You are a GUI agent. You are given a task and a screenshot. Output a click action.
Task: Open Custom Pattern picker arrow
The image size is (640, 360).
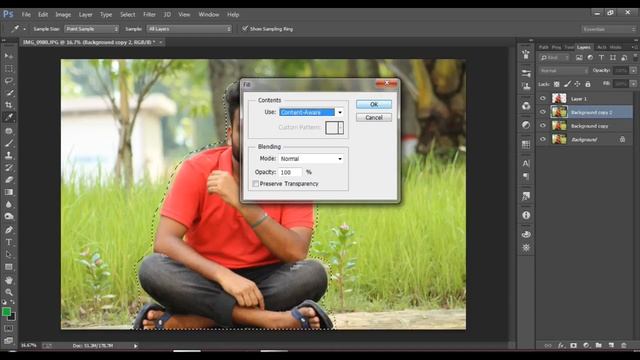341,128
